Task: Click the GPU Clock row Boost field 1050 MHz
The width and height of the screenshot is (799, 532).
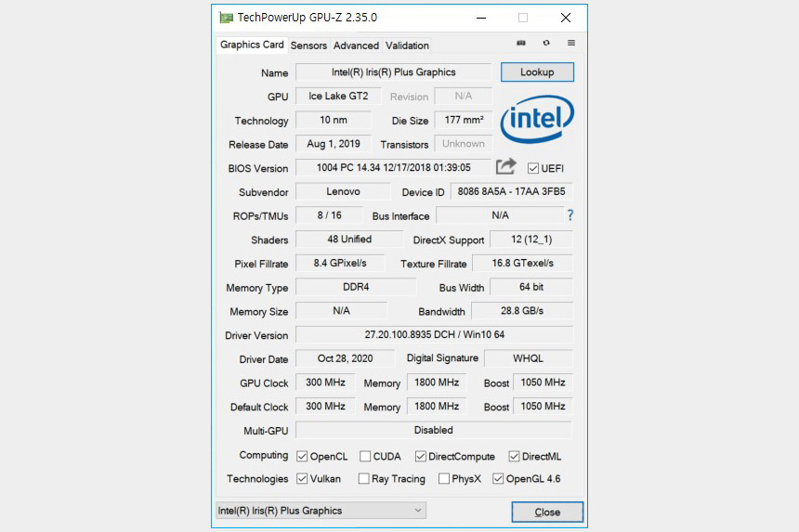Action: tap(543, 383)
